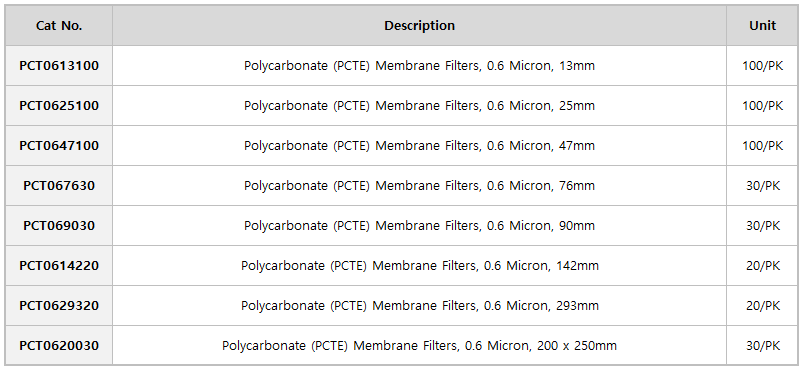Click the 200 x 250mm filter description
This screenshot has width=802, height=369.
(419, 346)
